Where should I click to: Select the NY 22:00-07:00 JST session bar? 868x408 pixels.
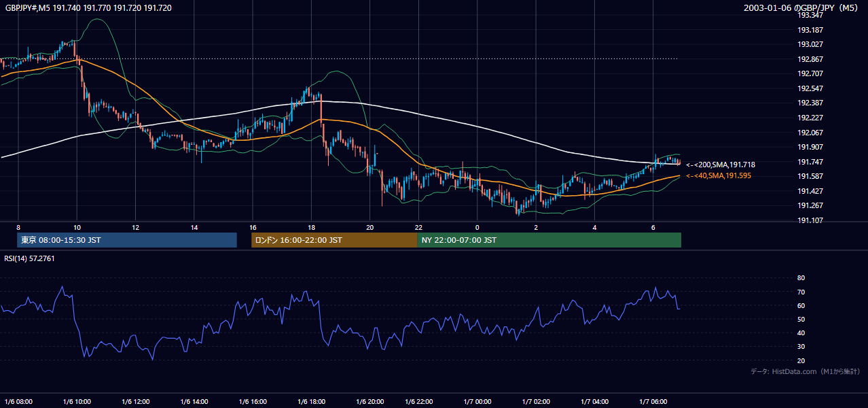(549, 240)
